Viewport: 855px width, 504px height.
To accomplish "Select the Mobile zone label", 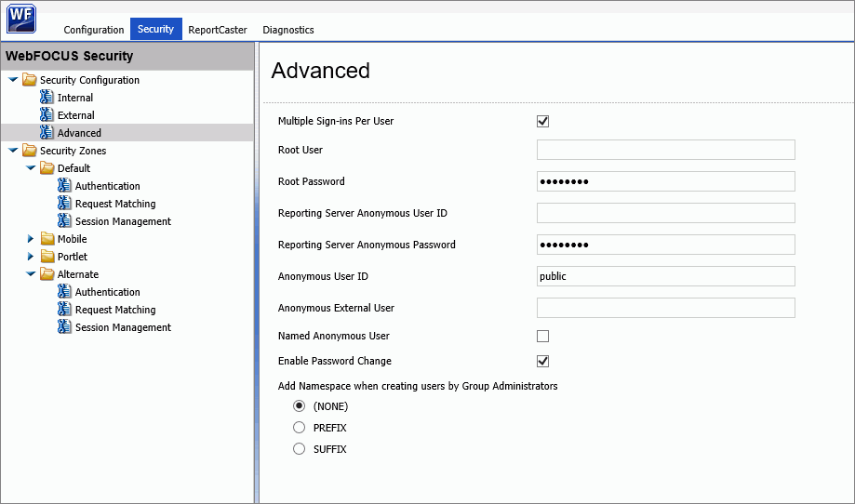I will 72,239.
